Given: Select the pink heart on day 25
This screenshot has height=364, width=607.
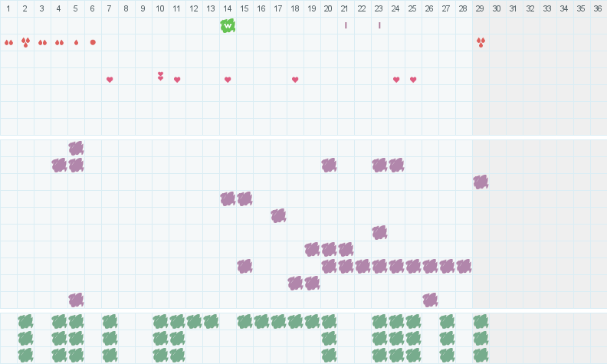Looking at the screenshot, I should (413, 80).
